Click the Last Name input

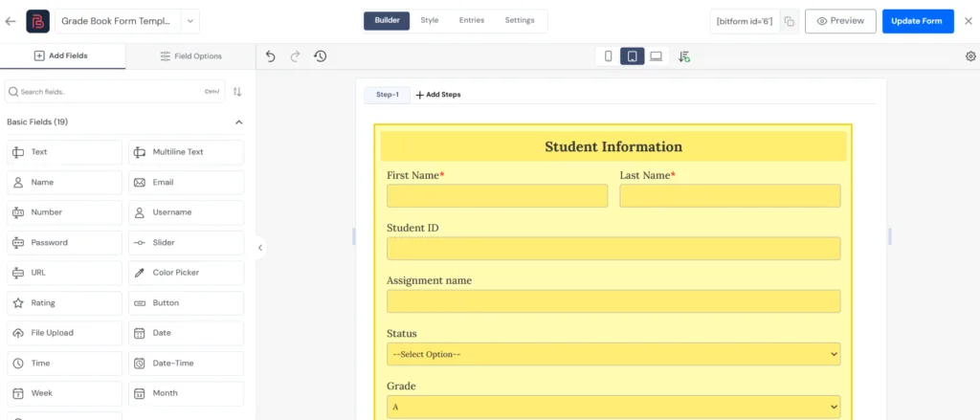[x=730, y=195]
